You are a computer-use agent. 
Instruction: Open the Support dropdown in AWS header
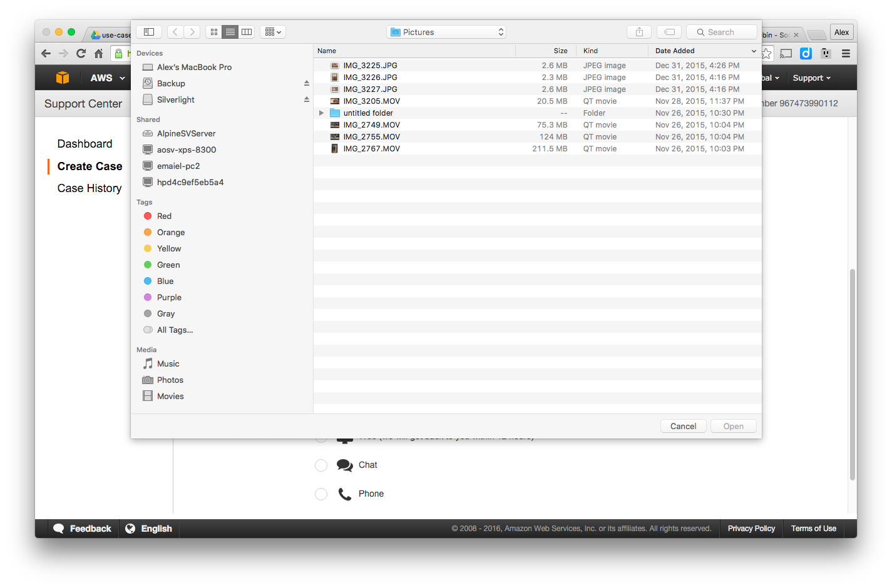pyautogui.click(x=811, y=78)
